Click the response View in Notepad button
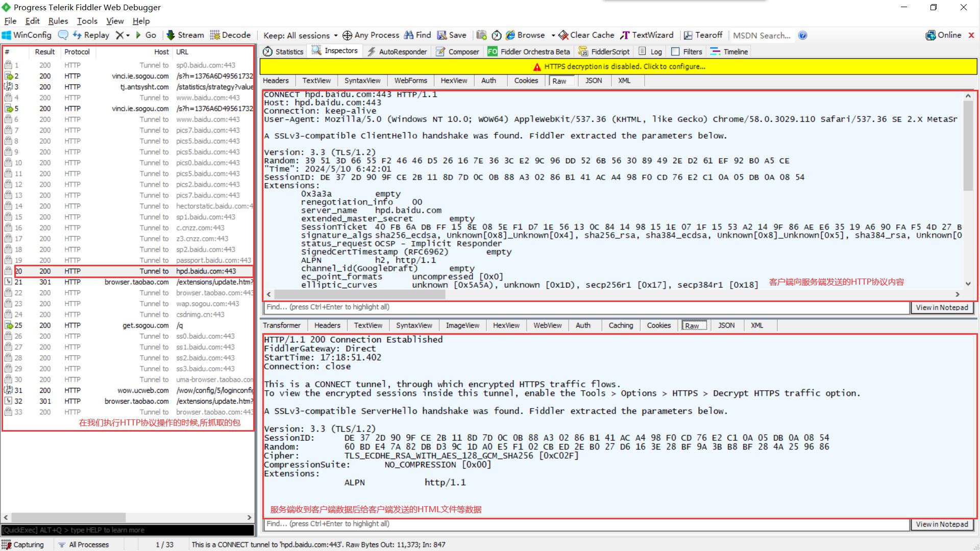This screenshot has width=980, height=551. [x=942, y=524]
